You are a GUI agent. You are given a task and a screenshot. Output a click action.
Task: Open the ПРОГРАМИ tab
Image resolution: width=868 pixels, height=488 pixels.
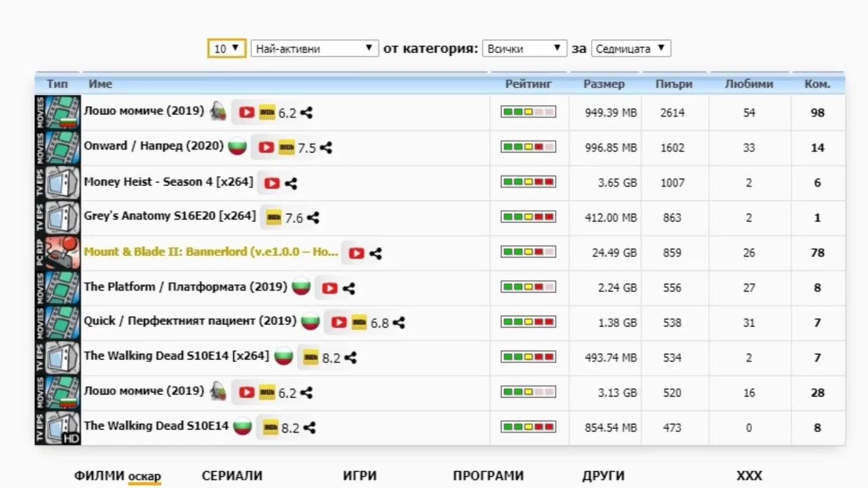click(488, 475)
